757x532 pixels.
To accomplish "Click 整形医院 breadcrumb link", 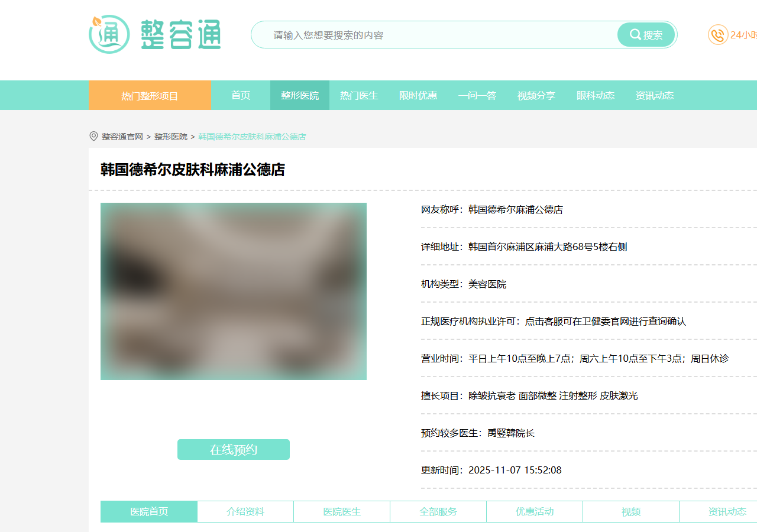I will click(x=171, y=137).
